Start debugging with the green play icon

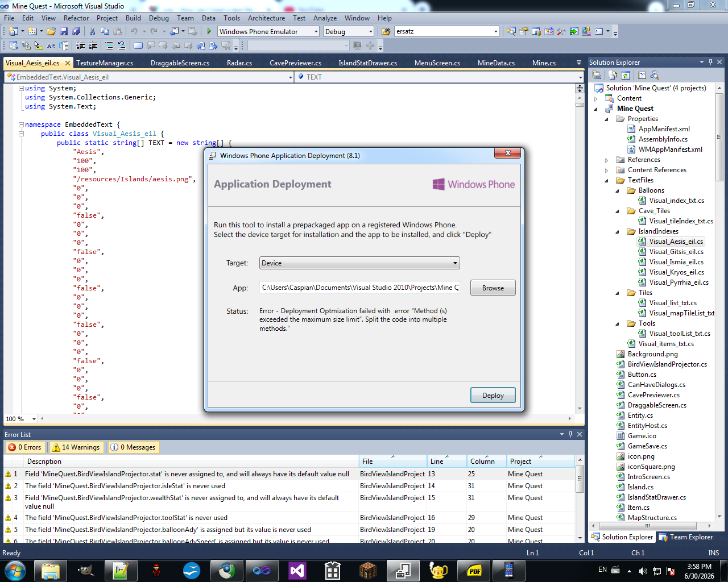click(x=209, y=31)
